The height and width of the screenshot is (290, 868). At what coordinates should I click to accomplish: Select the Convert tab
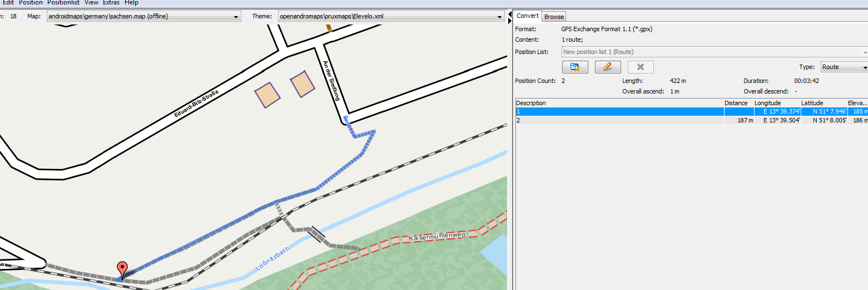528,16
